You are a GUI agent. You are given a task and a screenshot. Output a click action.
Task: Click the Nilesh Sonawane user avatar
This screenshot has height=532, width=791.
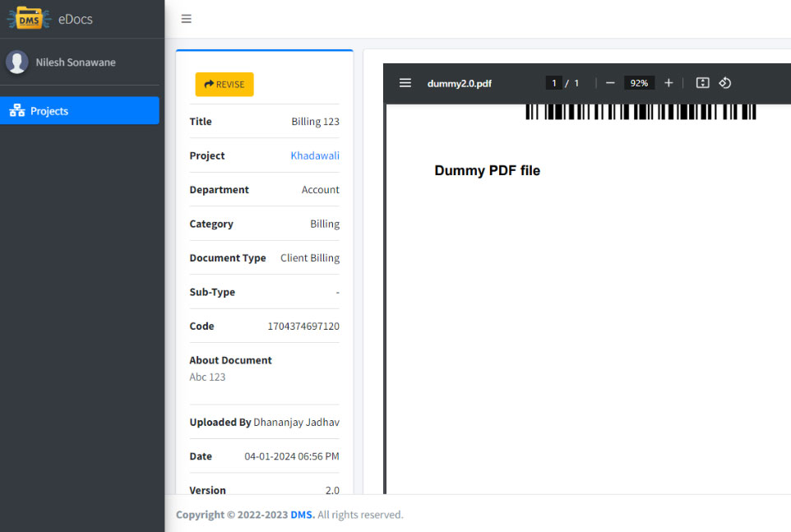(x=16, y=62)
